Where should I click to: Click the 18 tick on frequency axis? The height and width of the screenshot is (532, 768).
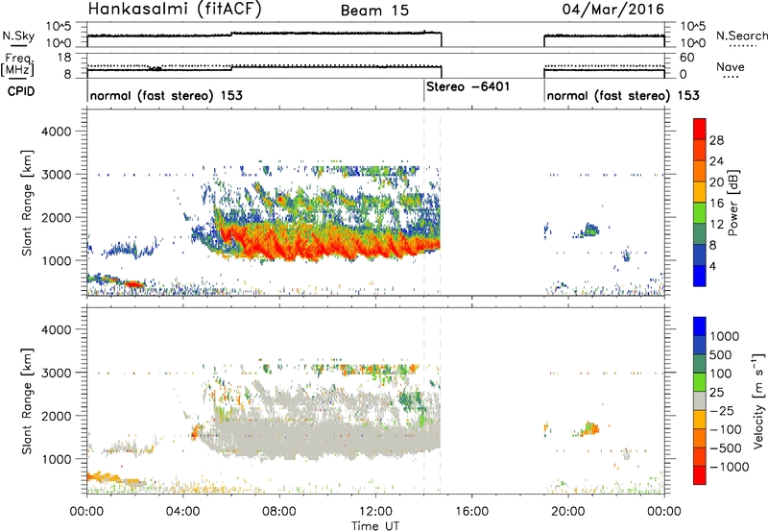[x=64, y=58]
